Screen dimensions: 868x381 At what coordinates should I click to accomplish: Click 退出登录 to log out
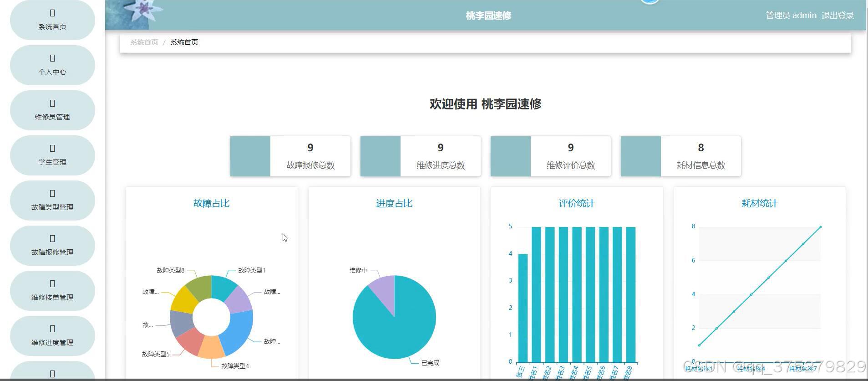838,15
